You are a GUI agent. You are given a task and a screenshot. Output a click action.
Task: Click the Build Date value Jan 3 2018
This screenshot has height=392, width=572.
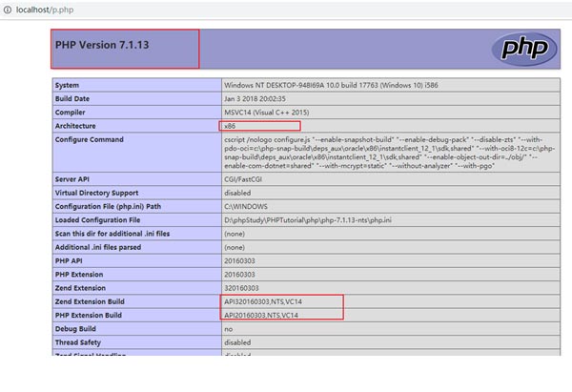click(x=257, y=98)
